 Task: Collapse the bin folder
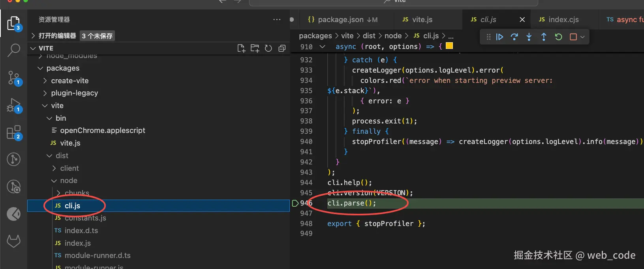pyautogui.click(x=49, y=118)
